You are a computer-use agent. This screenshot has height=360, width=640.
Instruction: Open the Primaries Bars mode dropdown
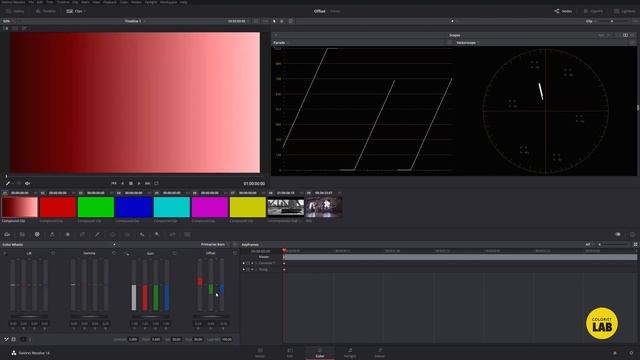coord(215,244)
